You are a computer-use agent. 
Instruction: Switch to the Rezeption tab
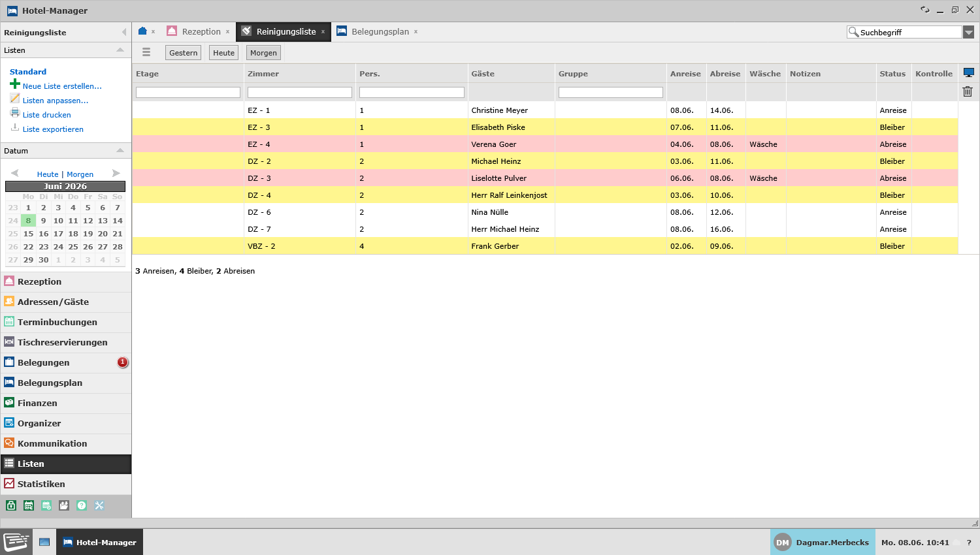(x=201, y=31)
